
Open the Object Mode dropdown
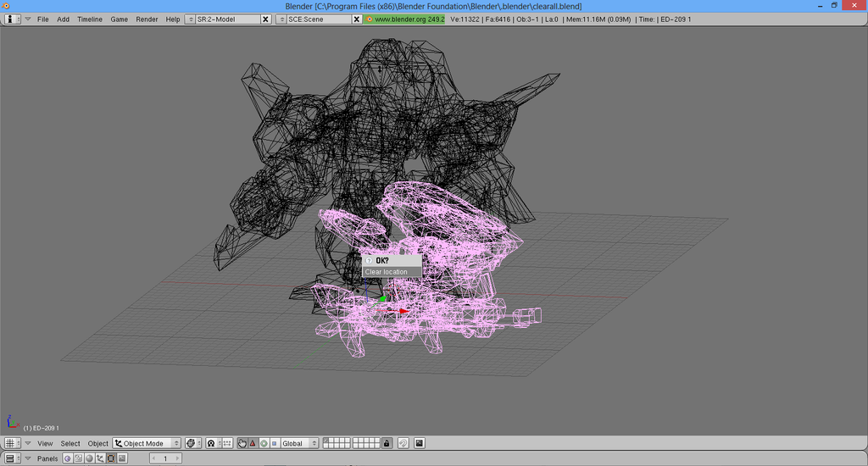(x=147, y=443)
